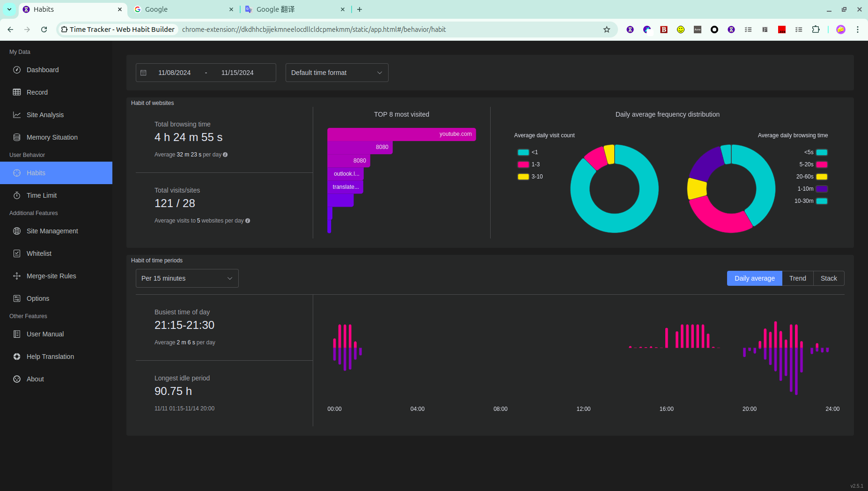This screenshot has width=868, height=491.
Task: Switch chart to Stack mode
Action: (829, 278)
